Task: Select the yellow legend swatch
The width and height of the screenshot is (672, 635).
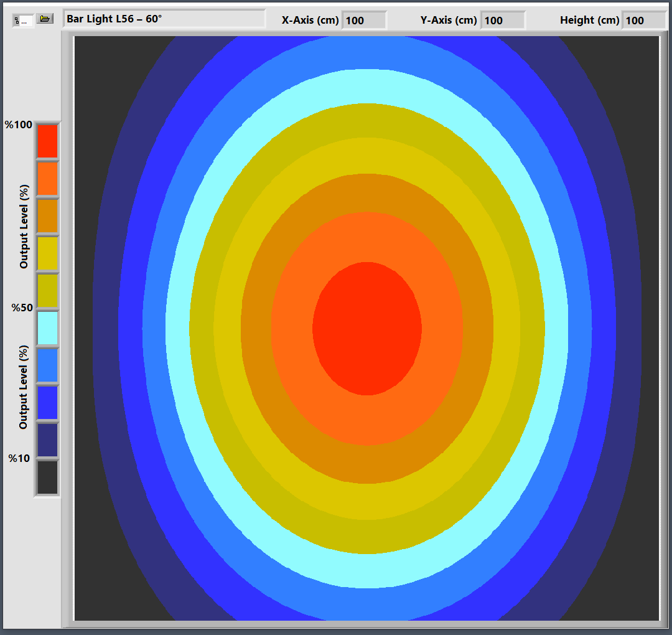Action: click(x=47, y=253)
